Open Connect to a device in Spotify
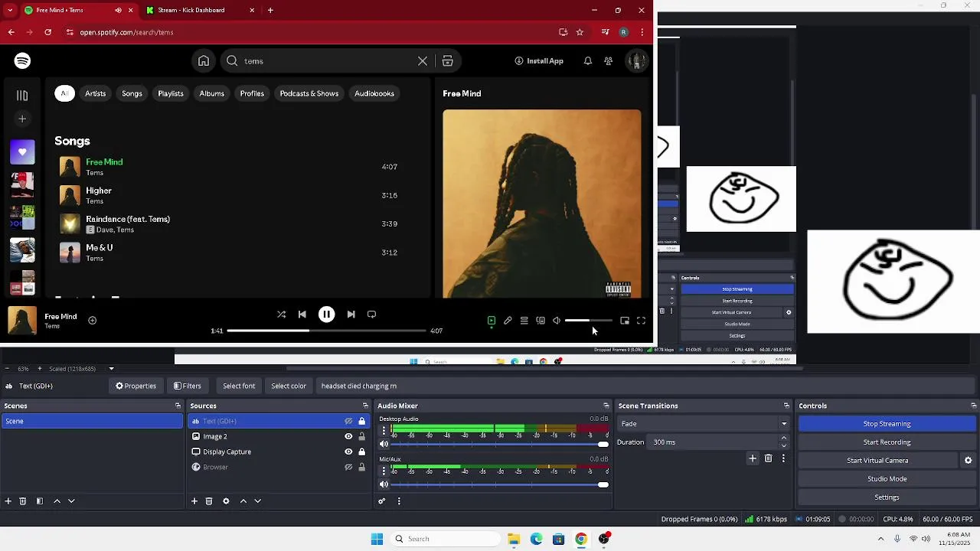 [541, 321]
